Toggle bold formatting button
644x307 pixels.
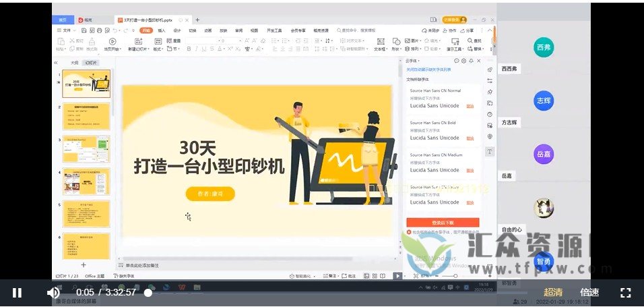[x=189, y=49]
